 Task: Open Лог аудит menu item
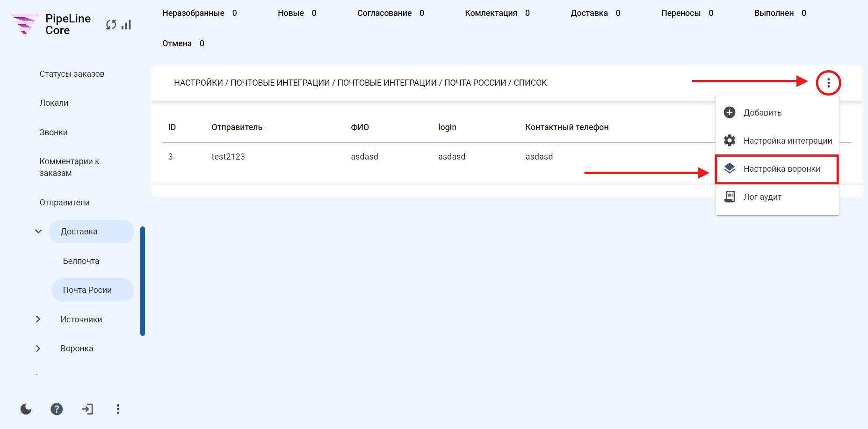(x=777, y=197)
